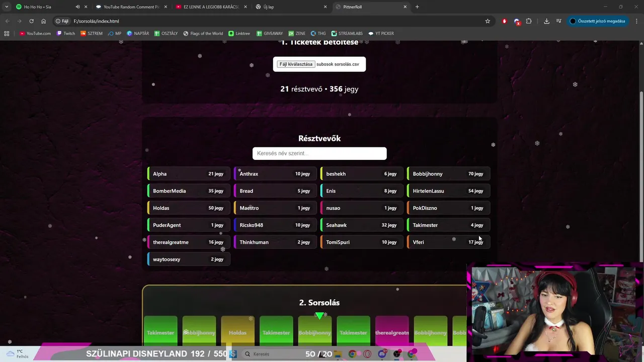This screenshot has height=362, width=644.
Task: Select participant Ricsko948 card
Action: [x=275, y=225]
